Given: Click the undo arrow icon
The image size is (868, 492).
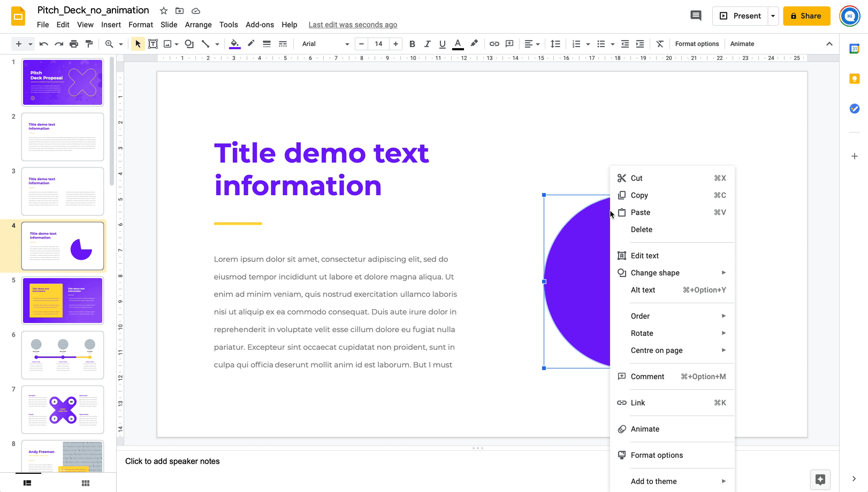Looking at the screenshot, I should click(x=44, y=44).
